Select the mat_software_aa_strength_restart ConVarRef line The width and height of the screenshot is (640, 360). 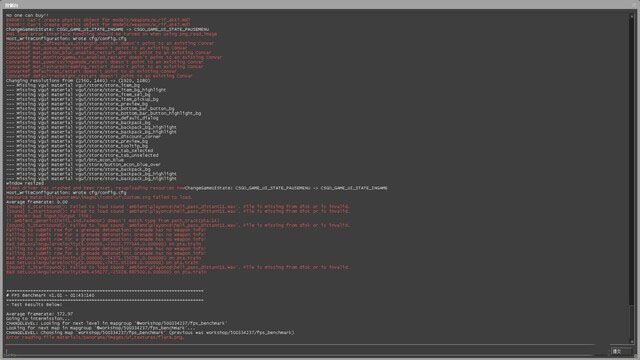pos(110,43)
